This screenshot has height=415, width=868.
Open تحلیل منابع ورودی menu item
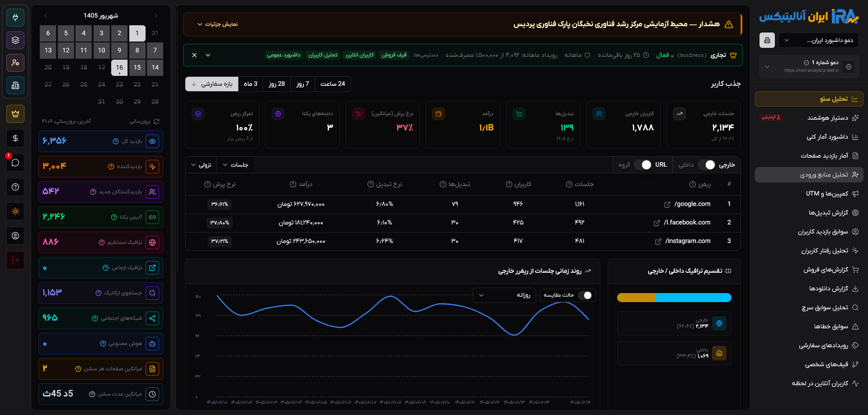tap(809, 175)
